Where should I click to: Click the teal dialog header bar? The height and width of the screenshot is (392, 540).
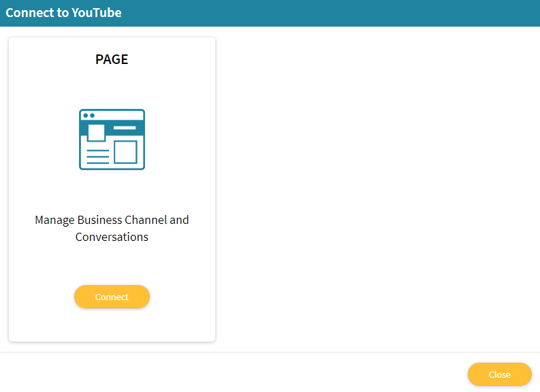click(270, 13)
